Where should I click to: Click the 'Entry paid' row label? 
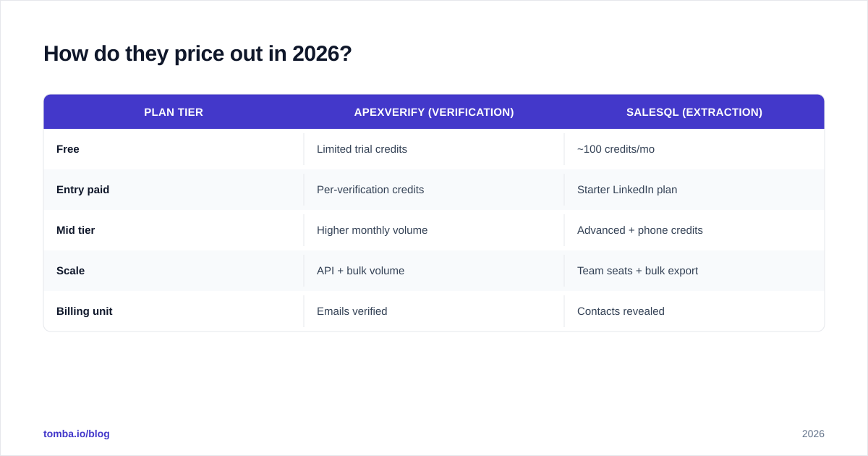coord(82,190)
